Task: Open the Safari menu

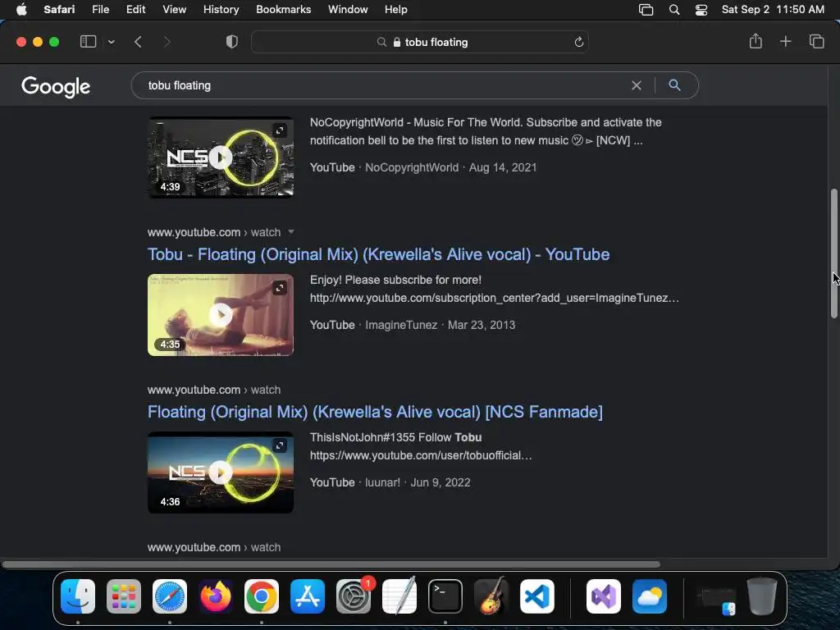Action: (59, 10)
